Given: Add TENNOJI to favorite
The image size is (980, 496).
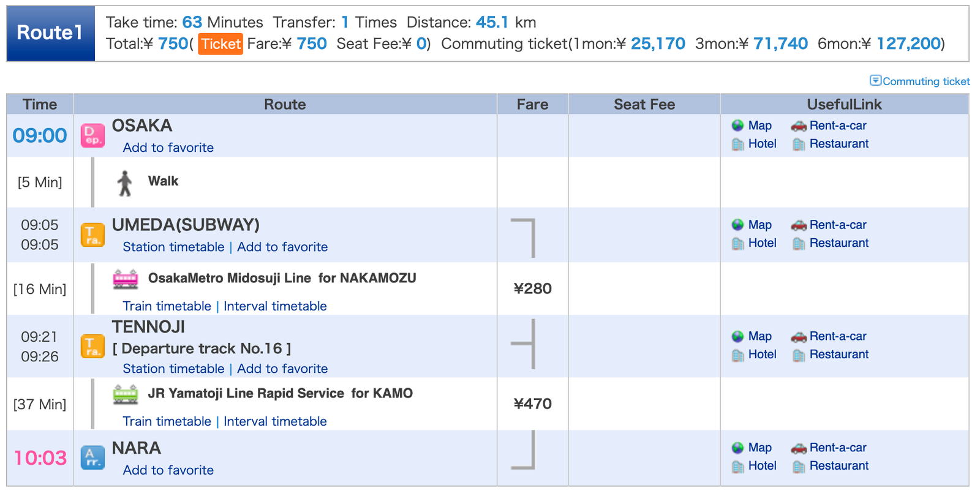Looking at the screenshot, I should click(x=282, y=369).
